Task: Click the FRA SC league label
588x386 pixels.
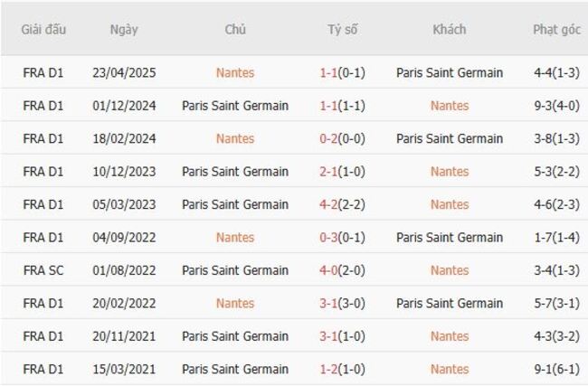Action: [44, 270]
